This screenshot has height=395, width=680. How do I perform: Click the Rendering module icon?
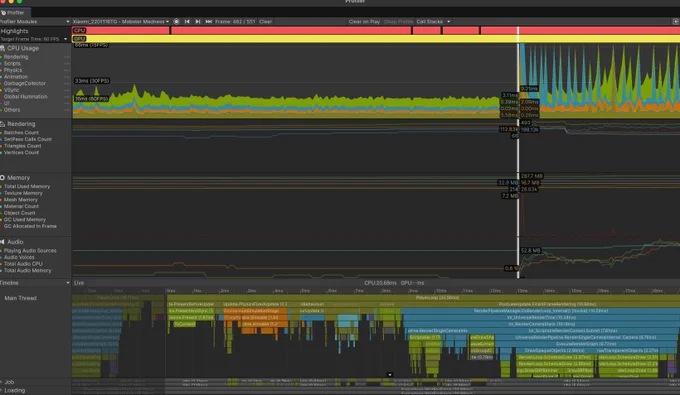click(x=3, y=124)
